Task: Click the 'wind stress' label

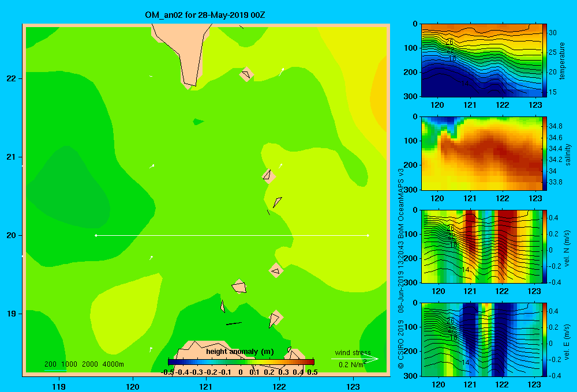Action: pos(353,352)
